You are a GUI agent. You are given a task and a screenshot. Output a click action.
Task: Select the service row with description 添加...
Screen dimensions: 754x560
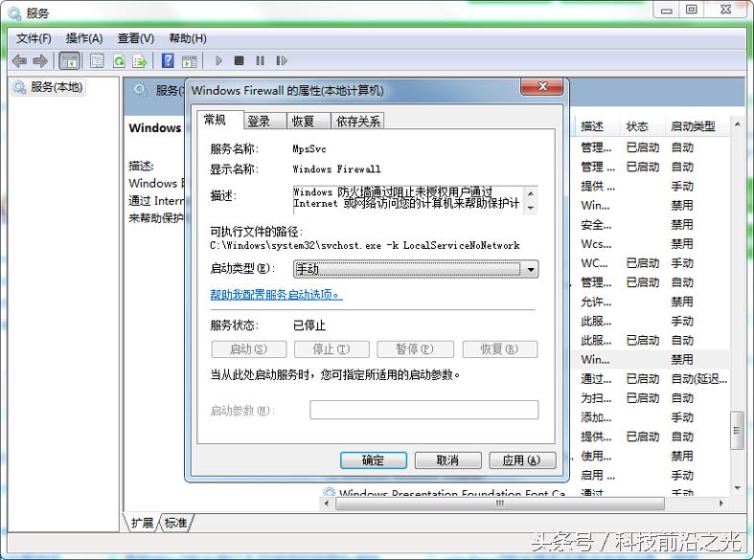652,417
